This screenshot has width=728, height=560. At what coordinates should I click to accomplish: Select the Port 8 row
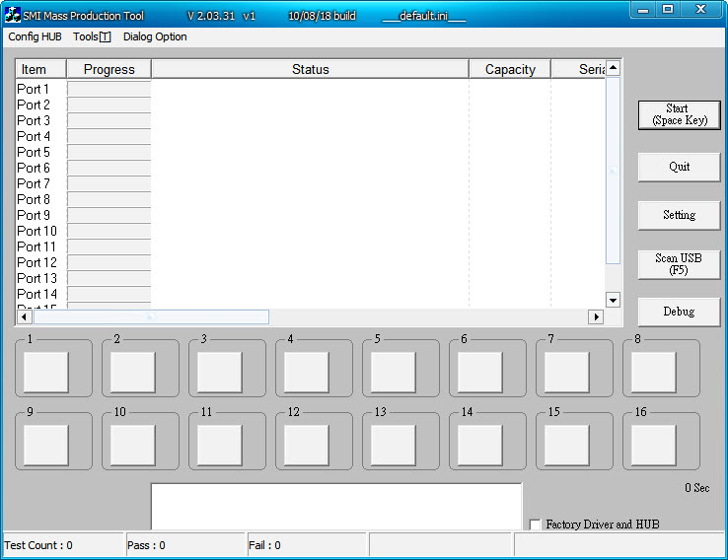(x=310, y=199)
